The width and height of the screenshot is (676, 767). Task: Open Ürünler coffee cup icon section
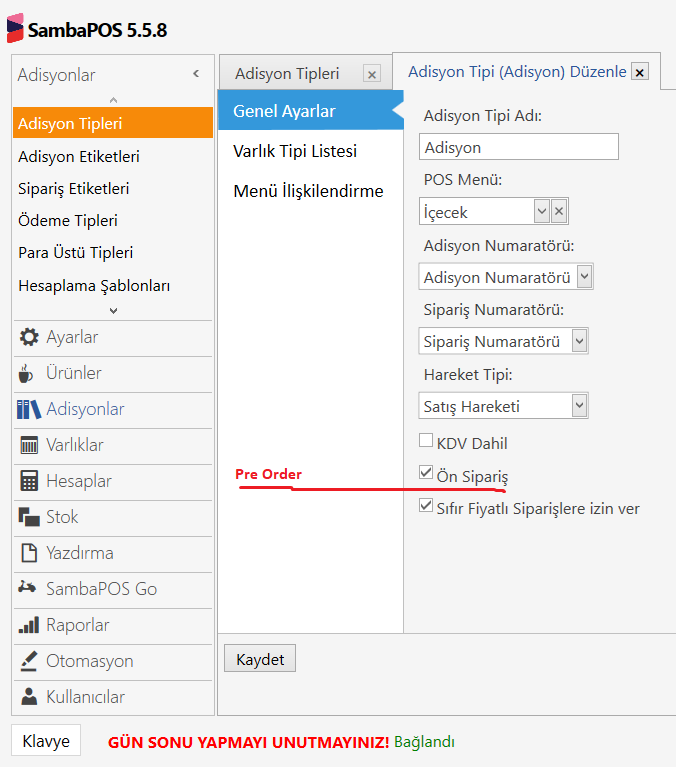coord(26,374)
